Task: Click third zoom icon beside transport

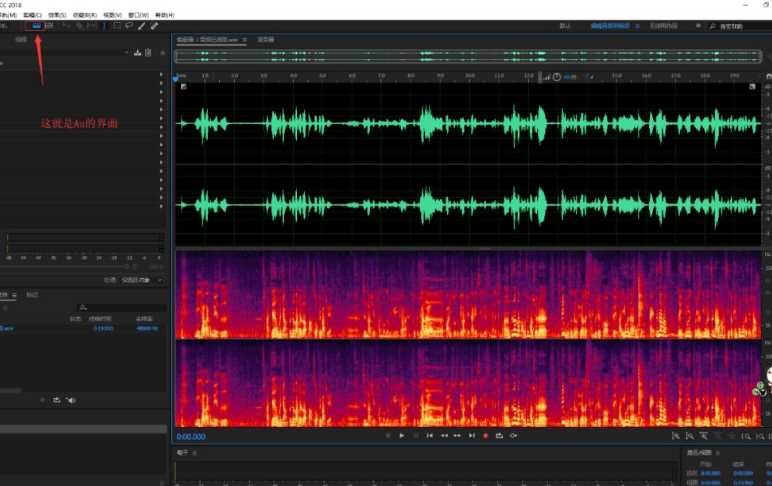Action: coord(704,436)
